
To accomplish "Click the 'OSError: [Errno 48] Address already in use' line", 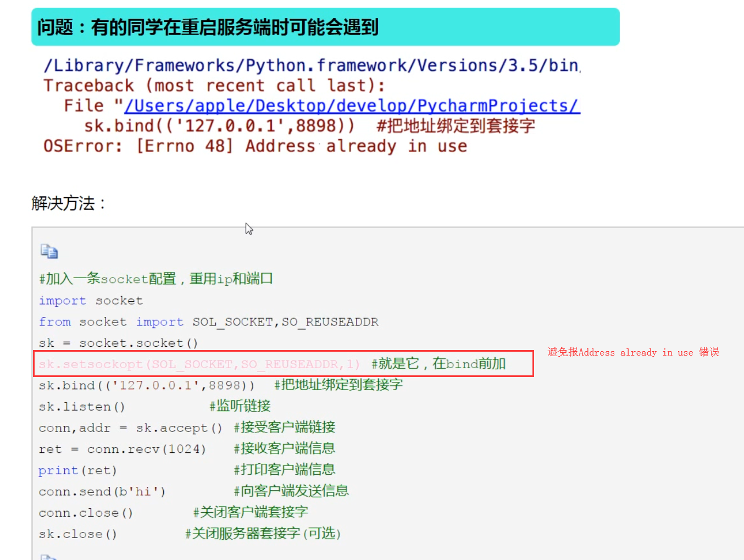I will (x=256, y=146).
